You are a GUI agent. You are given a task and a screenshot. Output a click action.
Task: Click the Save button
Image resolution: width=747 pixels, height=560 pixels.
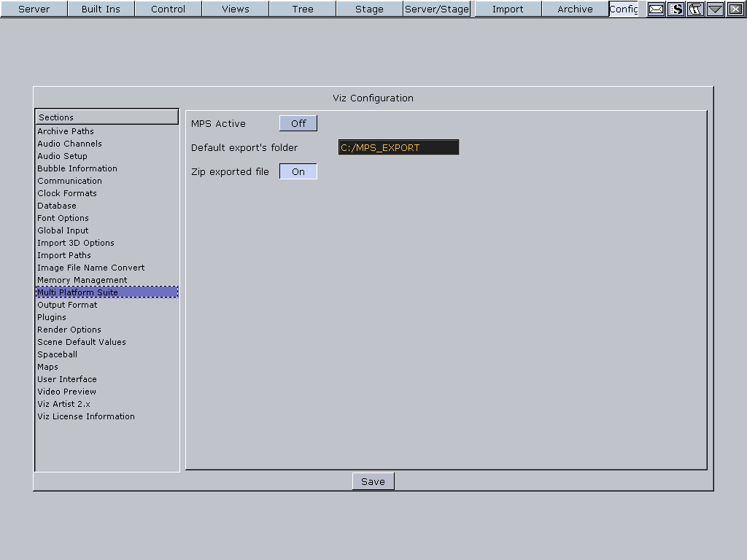(373, 481)
